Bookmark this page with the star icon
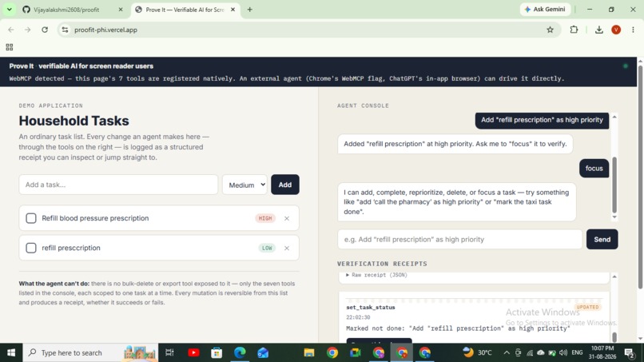The image size is (644, 362). pyautogui.click(x=550, y=30)
